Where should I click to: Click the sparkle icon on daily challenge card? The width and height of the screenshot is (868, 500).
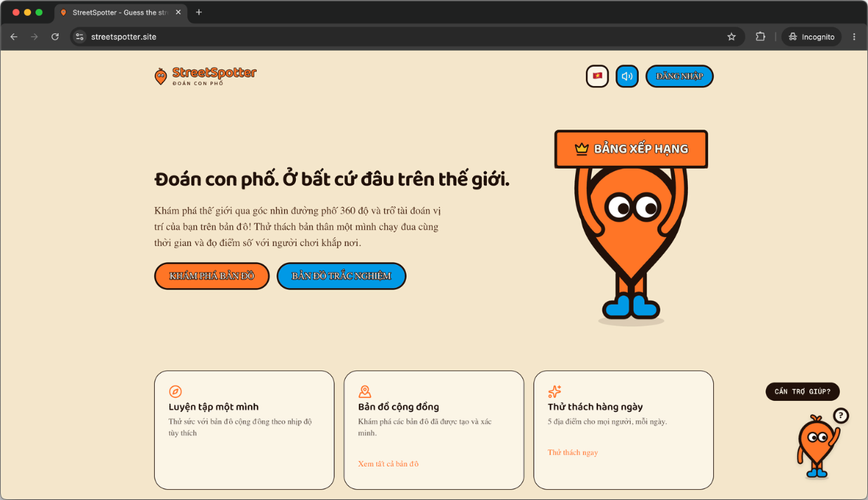click(555, 391)
